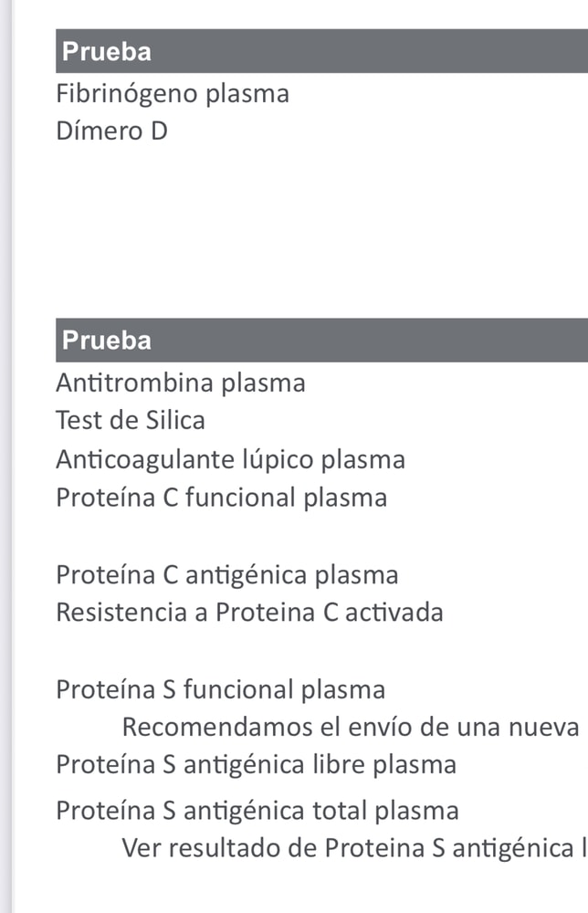
Task: Select Proteína S antigénica libre plasma
Action: pos(256,765)
